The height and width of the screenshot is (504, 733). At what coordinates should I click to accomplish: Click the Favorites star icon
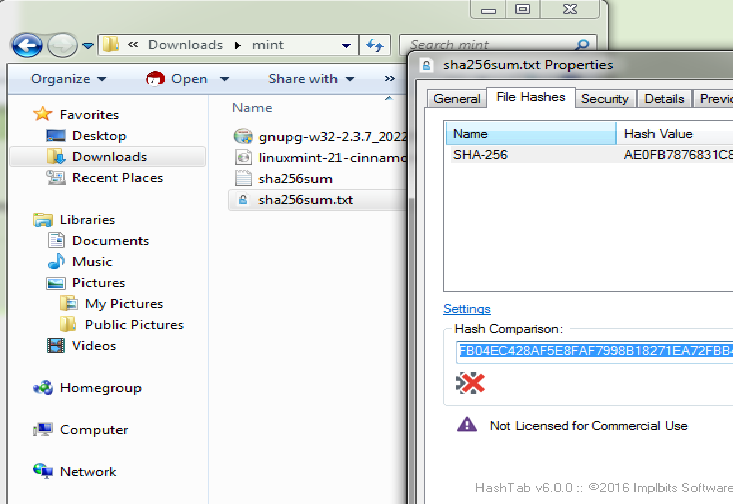43,114
